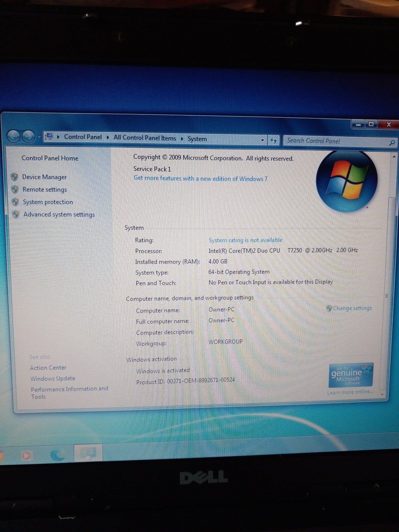Click Windows is activated text

tap(163, 371)
